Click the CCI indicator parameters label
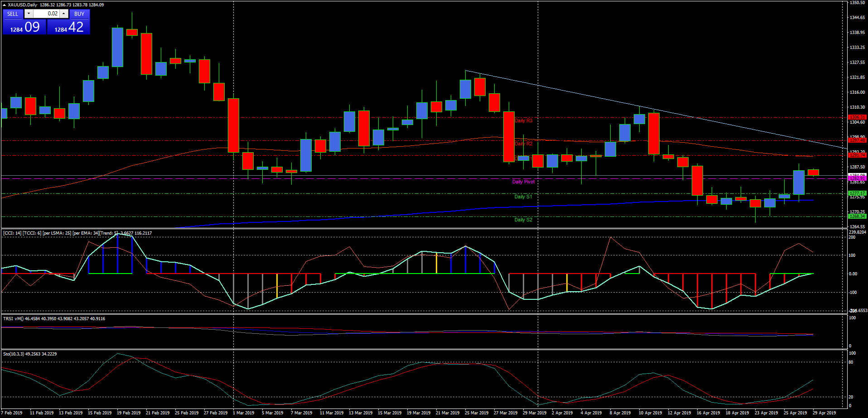 click(77, 233)
